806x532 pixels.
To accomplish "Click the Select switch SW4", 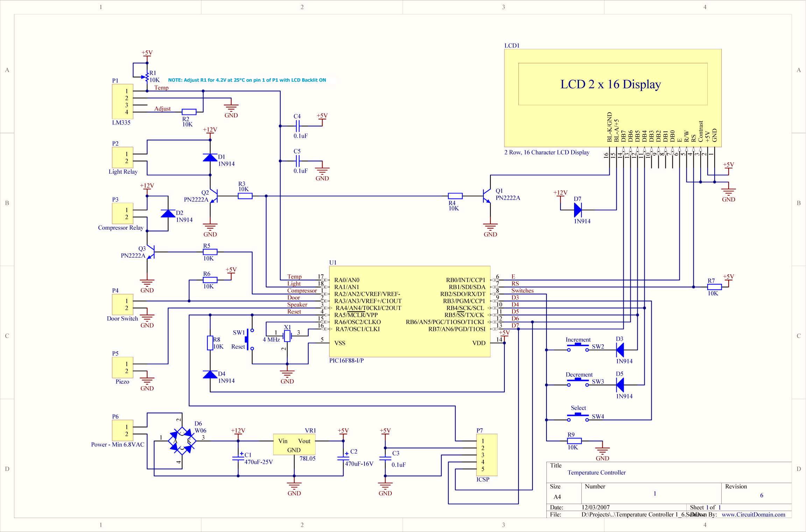I will pos(577,416).
